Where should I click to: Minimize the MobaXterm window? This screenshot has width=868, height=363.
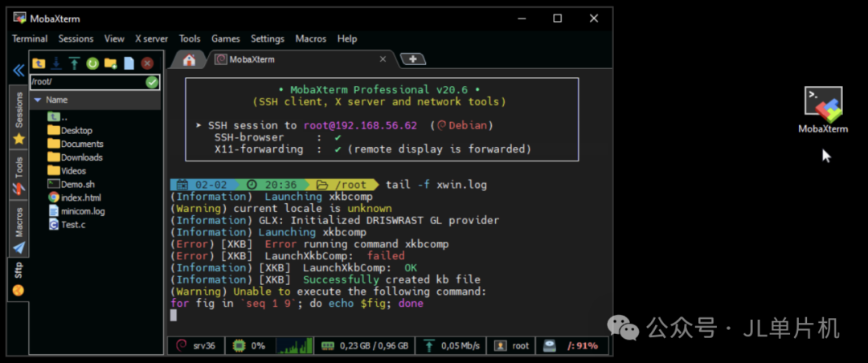(x=522, y=18)
